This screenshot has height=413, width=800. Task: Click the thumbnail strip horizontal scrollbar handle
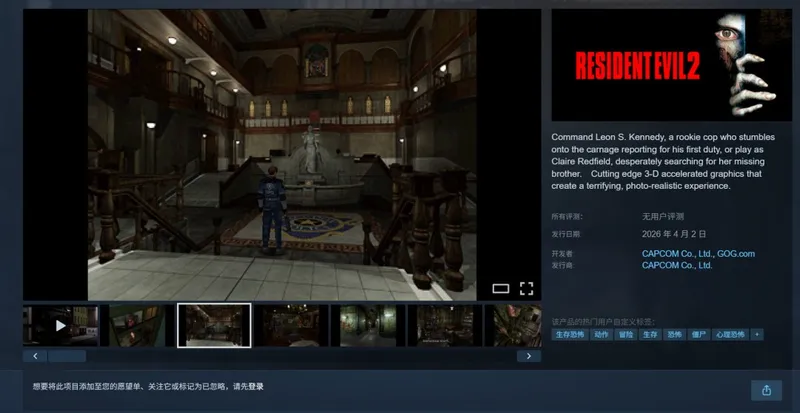68,356
